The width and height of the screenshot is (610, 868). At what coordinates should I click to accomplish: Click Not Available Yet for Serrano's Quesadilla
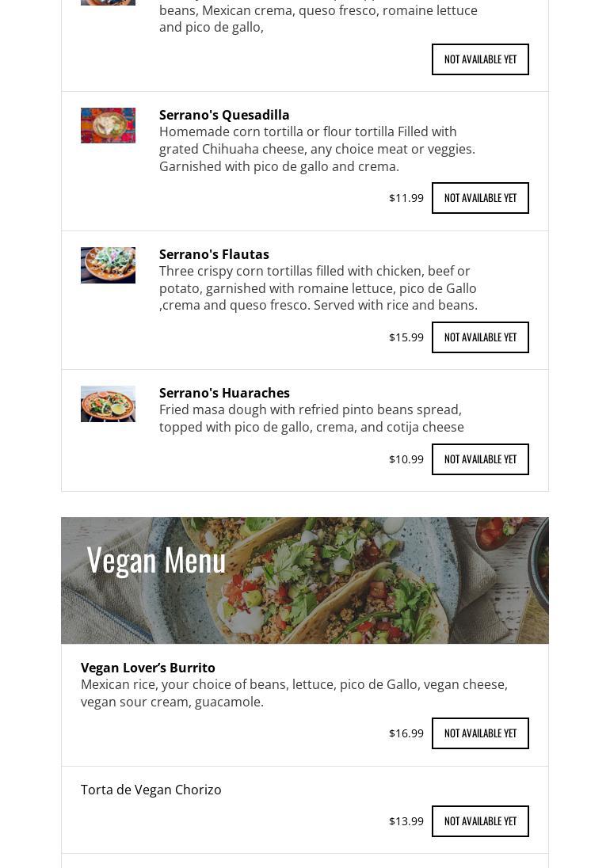coord(480,198)
